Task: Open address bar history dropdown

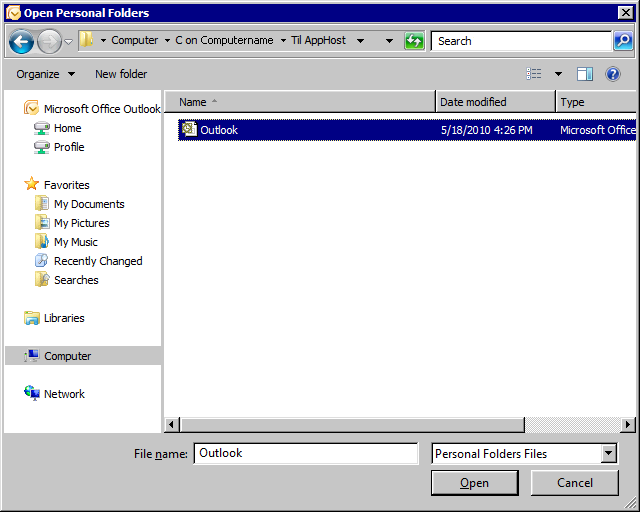Action: (x=389, y=40)
